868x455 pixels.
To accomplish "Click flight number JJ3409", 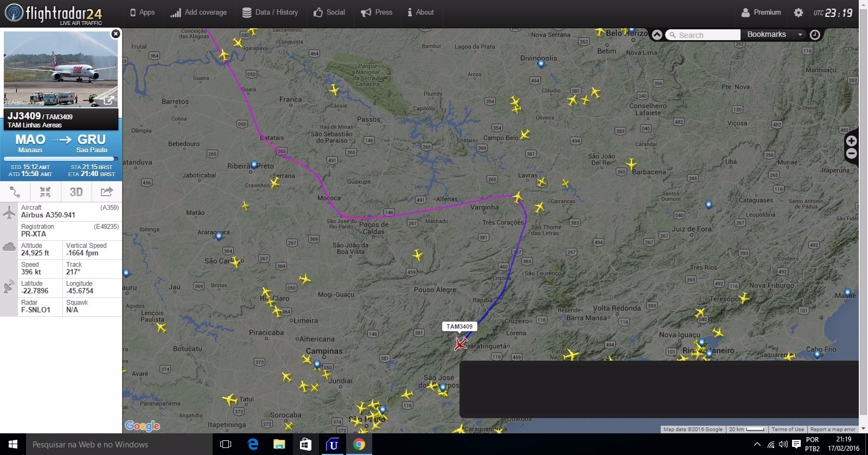I will [24, 116].
